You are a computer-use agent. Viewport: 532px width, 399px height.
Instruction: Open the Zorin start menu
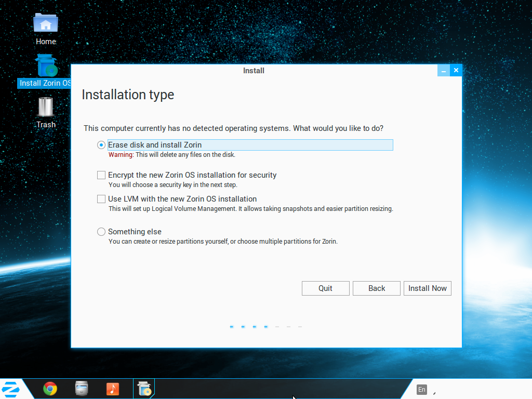(11, 389)
